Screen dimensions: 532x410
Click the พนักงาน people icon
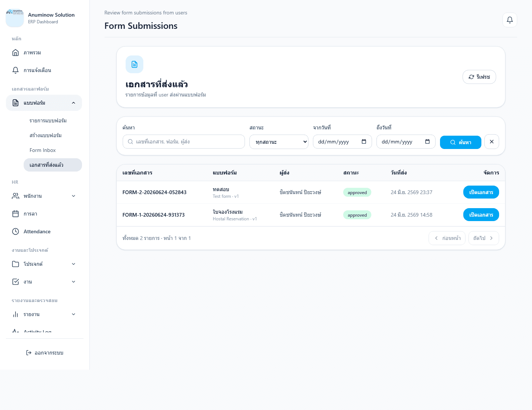pyautogui.click(x=16, y=196)
